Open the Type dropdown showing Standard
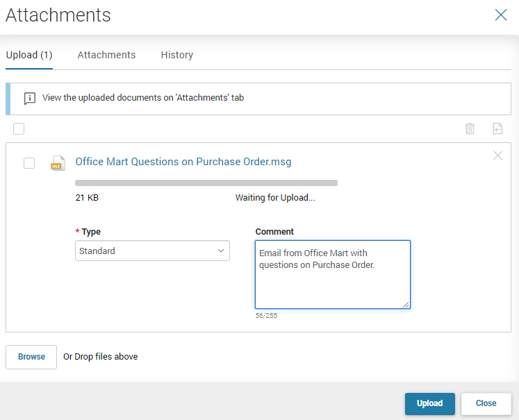519x420 pixels. click(x=152, y=251)
